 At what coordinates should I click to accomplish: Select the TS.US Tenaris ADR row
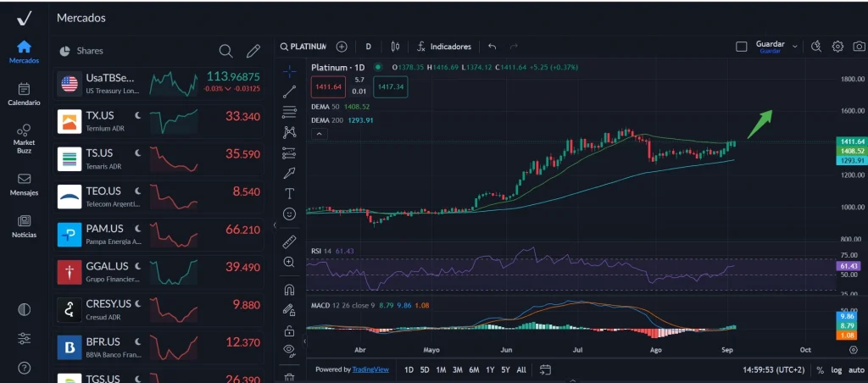(x=159, y=158)
